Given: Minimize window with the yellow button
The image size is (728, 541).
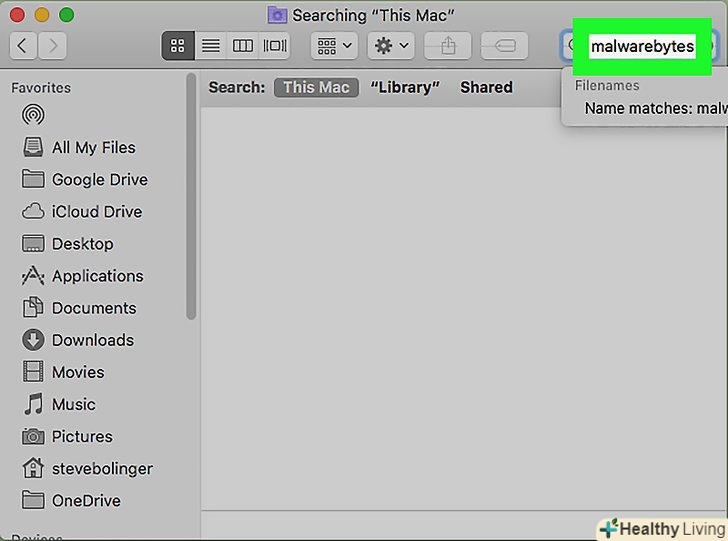Looking at the screenshot, I should pyautogui.click(x=42, y=15).
